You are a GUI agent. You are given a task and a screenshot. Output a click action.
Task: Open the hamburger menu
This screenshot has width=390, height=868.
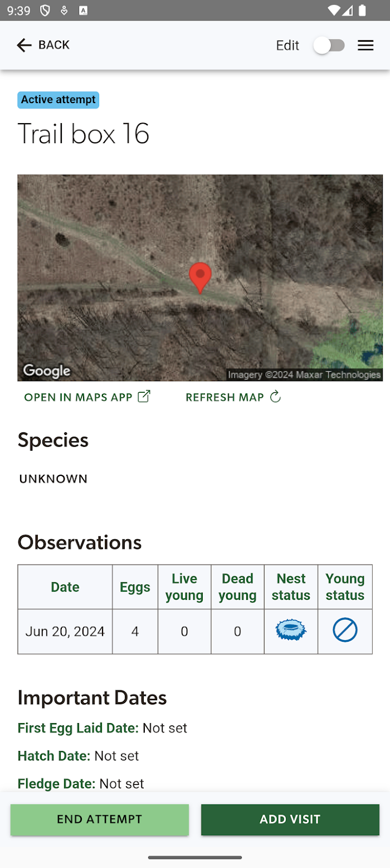tap(365, 46)
